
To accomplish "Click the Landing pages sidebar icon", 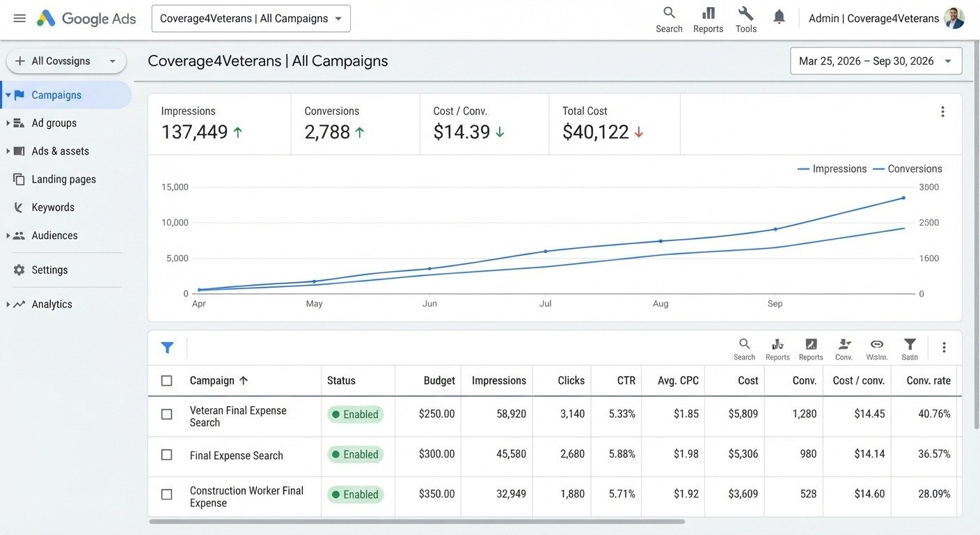I will tap(19, 179).
